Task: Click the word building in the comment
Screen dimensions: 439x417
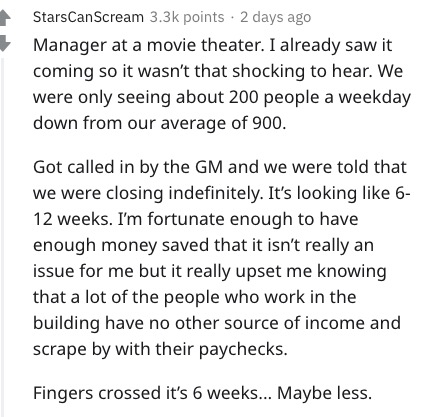Action: 66,324
